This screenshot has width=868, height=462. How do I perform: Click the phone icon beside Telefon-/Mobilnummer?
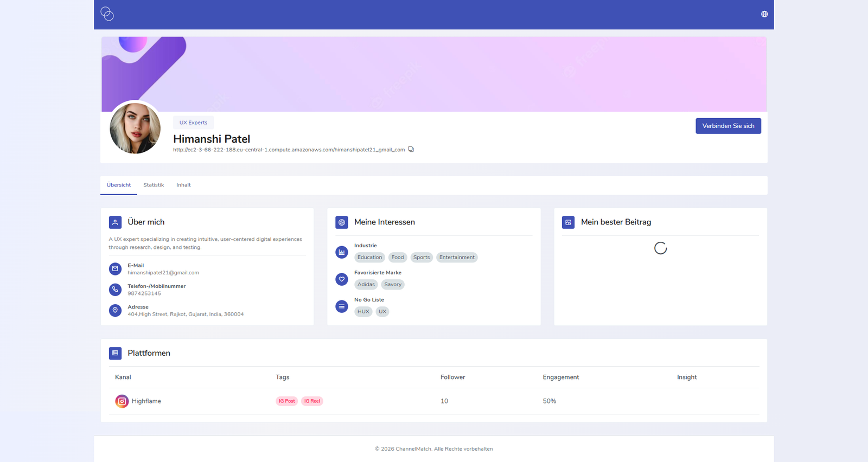115,290
